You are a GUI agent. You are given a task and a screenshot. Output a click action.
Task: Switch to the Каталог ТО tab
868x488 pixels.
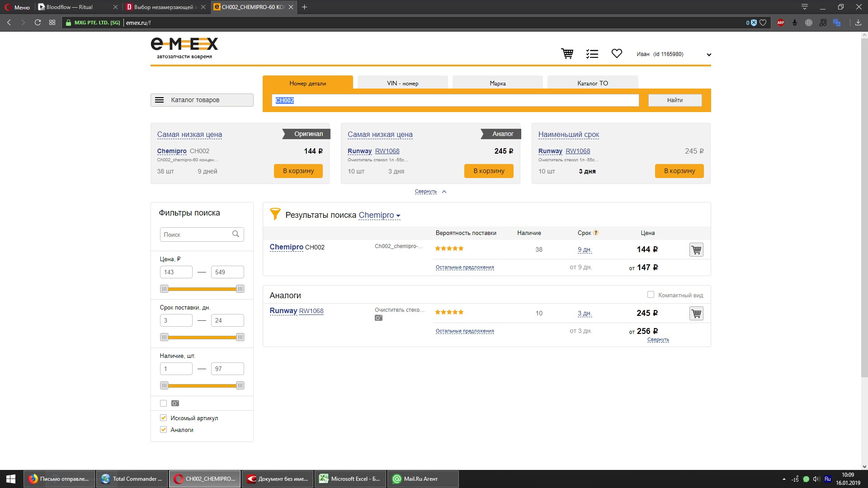592,83
